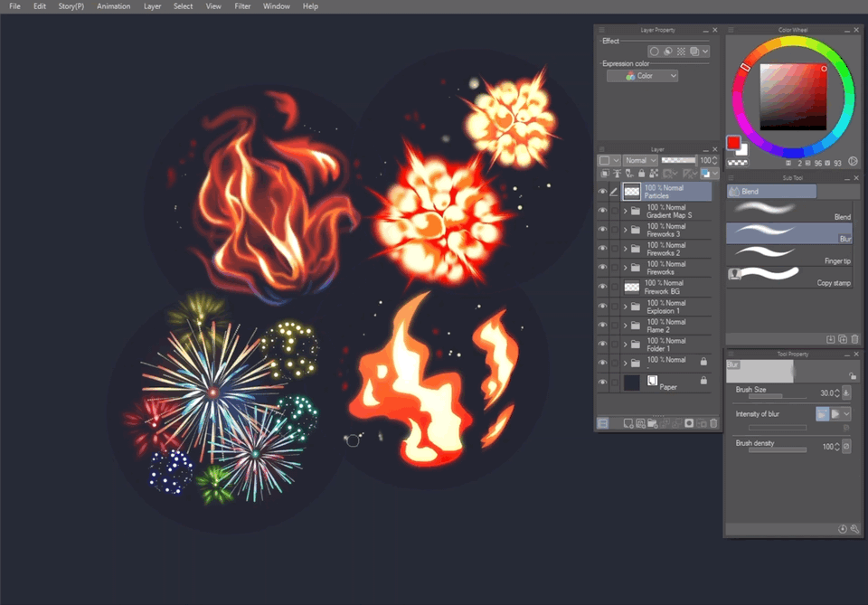Screen dimensions: 868x605
Task: Open the Animation menu
Action: (114, 6)
